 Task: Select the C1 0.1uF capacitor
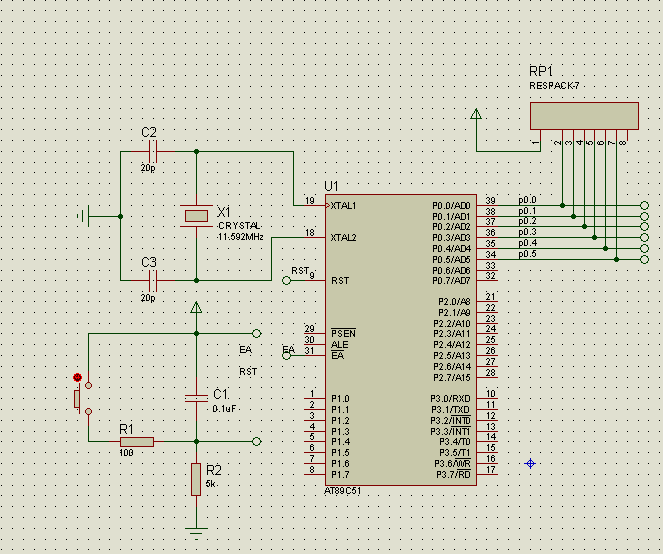(196, 398)
